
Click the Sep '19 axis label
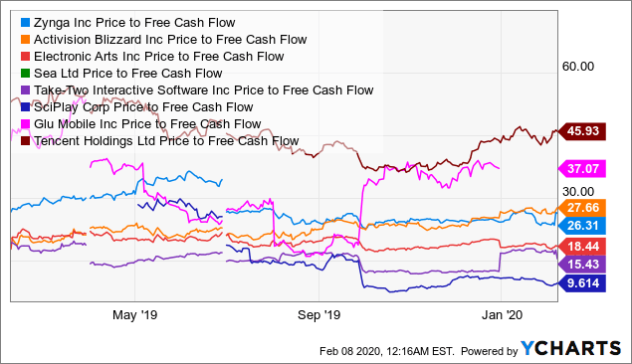point(318,315)
